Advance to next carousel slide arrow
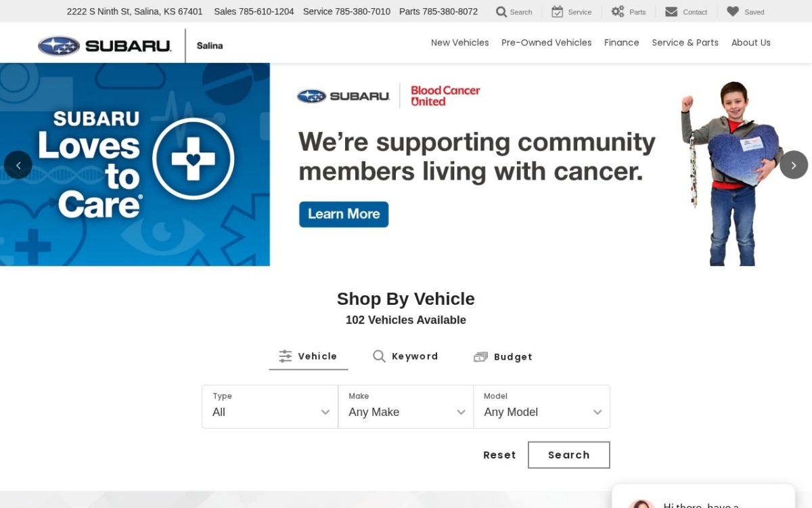Viewport: 812px width, 508px height. (794, 165)
